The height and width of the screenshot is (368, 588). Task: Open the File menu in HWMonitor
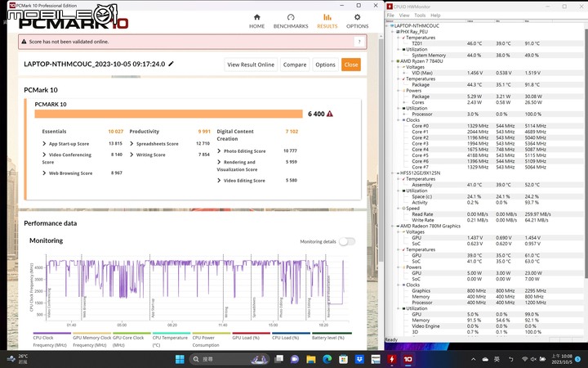[390, 16]
